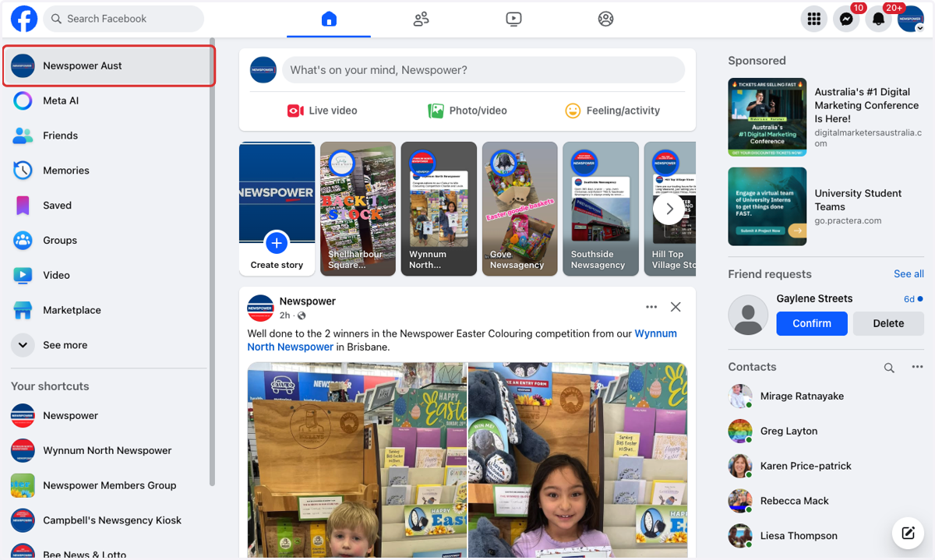The image size is (935, 560).
Task: Confirm Gaylene Streets friend request
Action: click(x=812, y=323)
